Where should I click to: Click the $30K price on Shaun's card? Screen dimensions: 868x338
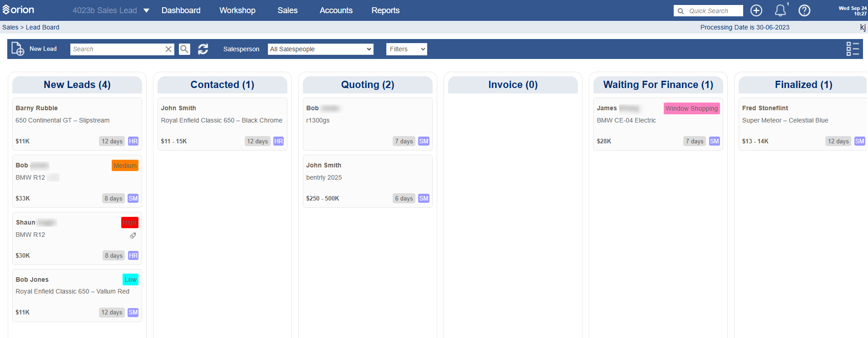[23, 255]
